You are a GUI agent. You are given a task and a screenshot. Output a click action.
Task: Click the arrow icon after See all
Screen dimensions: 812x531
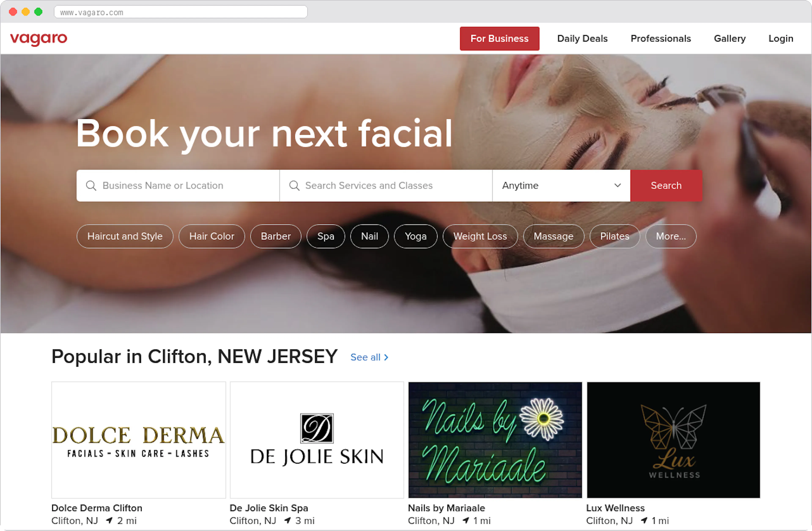click(x=386, y=357)
